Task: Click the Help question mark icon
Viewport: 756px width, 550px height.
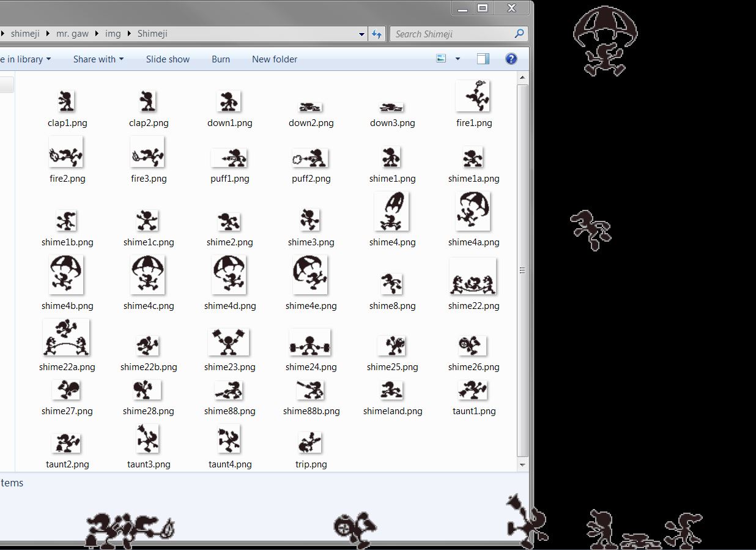Action: 511,59
